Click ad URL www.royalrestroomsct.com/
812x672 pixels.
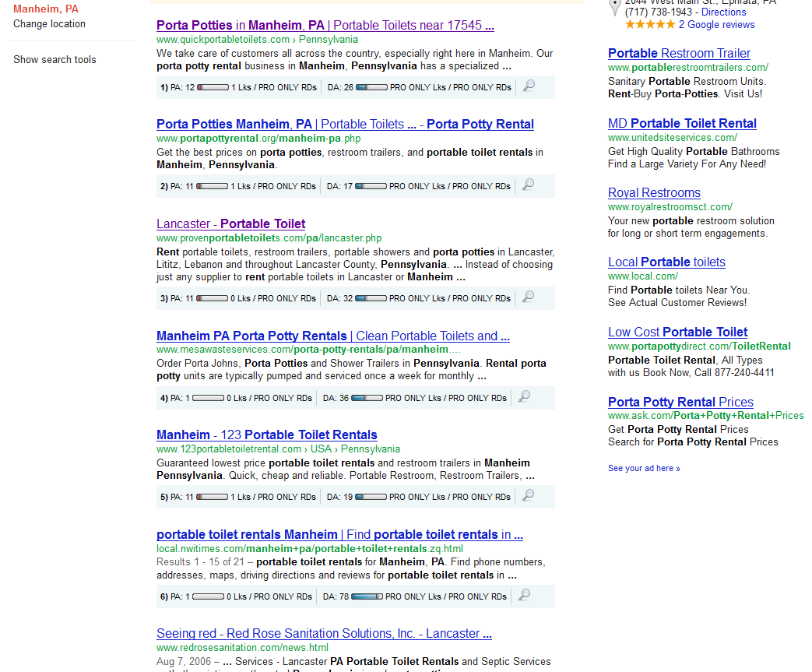pyautogui.click(x=670, y=206)
